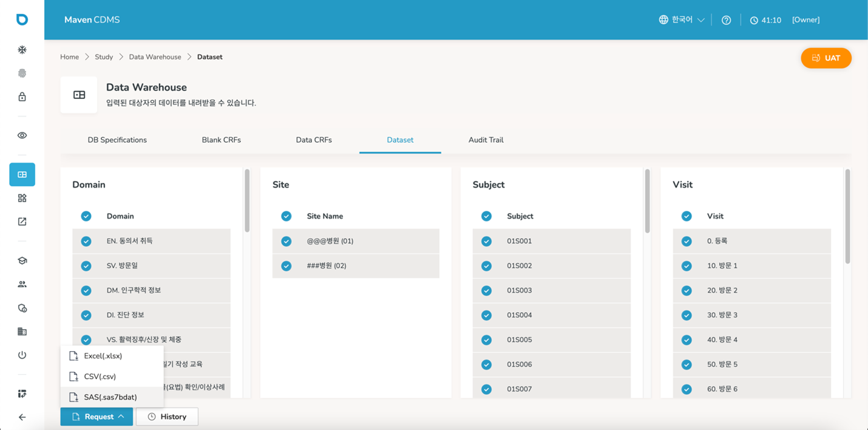The image size is (868, 430).
Task: Select Excel(.xlsx) export option
Action: (103, 356)
